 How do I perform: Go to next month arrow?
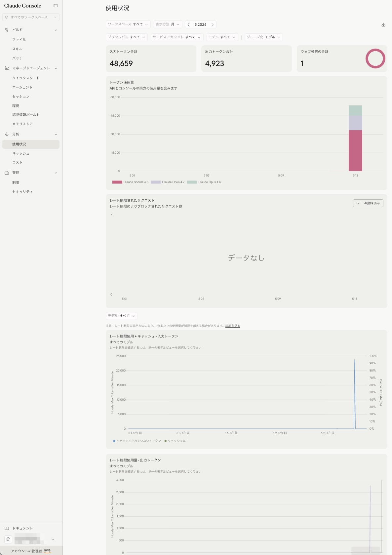tap(212, 24)
